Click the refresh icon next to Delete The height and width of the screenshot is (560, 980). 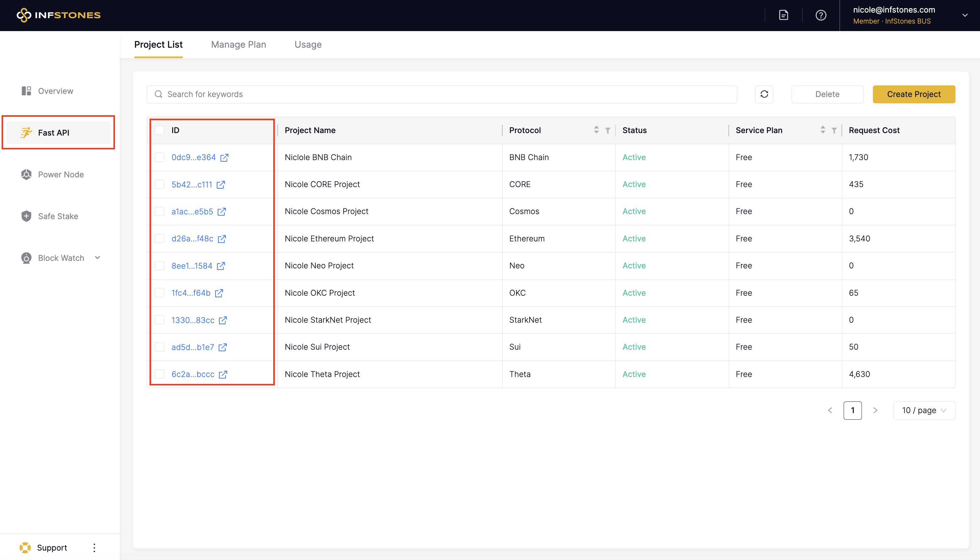point(764,94)
